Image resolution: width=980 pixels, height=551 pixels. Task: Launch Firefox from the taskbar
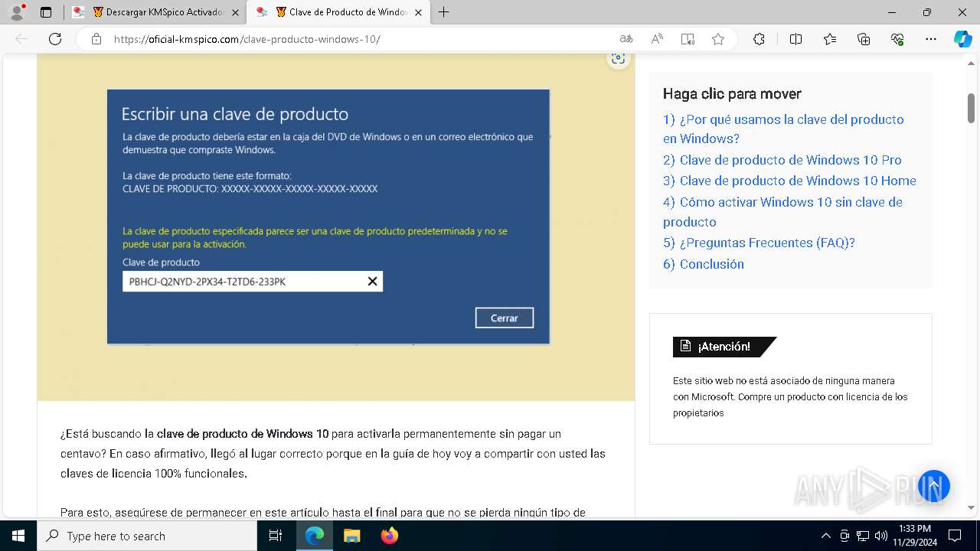pyautogui.click(x=390, y=536)
